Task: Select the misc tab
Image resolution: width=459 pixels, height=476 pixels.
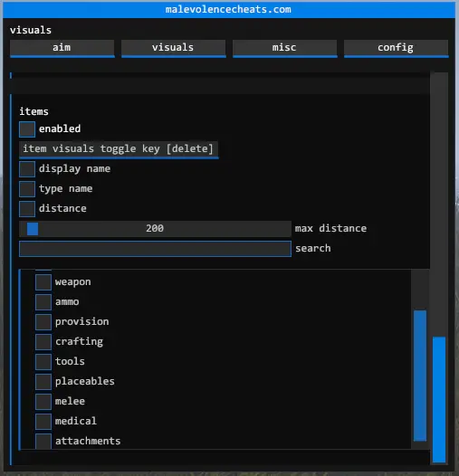Action: (x=284, y=48)
